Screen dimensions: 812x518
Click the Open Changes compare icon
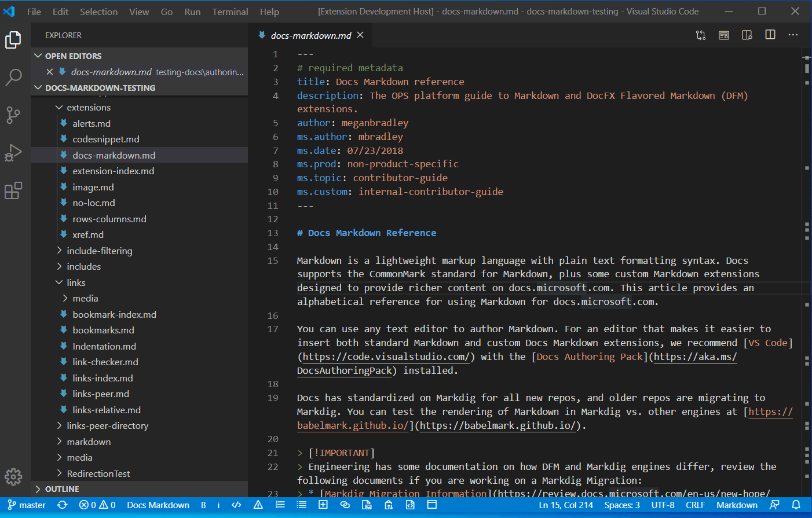click(701, 35)
